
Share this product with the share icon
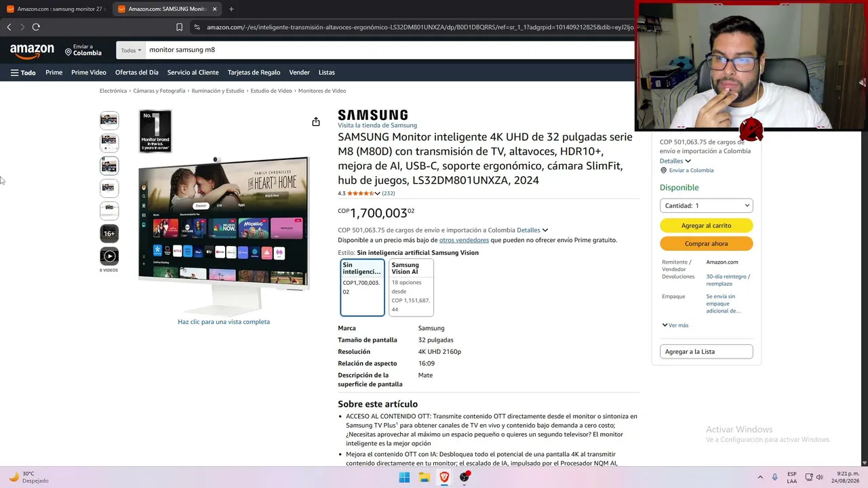(316, 122)
